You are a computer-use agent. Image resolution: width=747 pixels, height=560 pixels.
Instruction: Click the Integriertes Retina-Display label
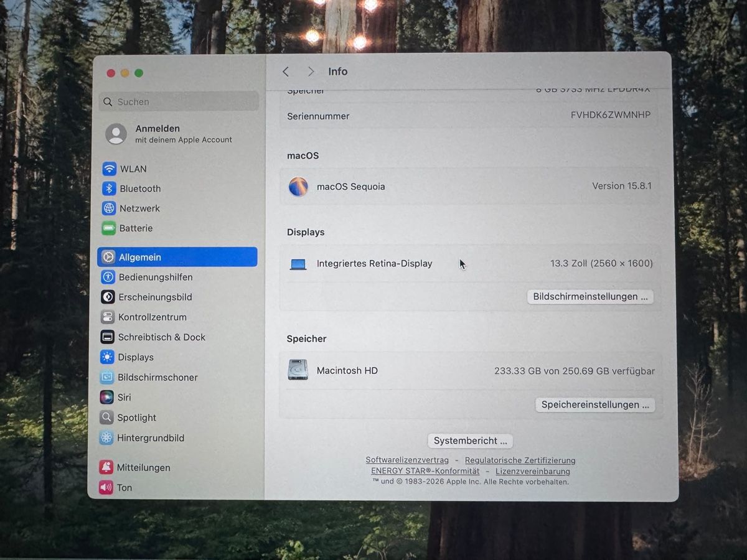point(374,263)
